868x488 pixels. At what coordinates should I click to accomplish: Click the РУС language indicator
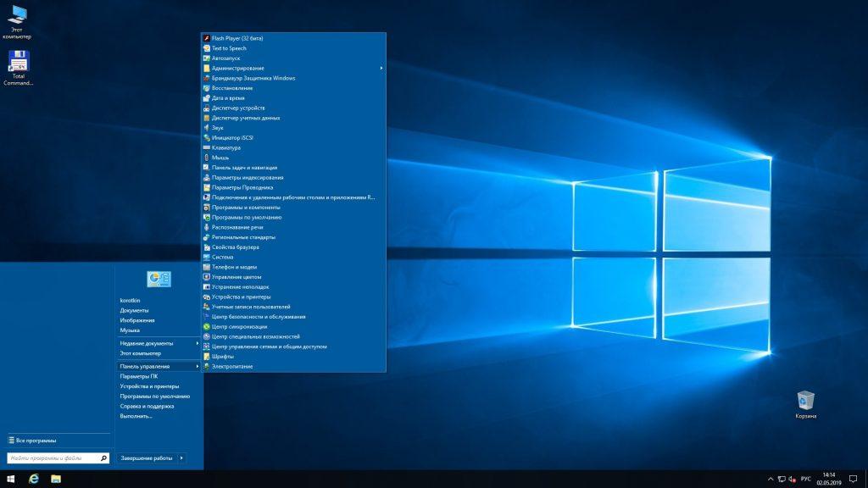806,480
